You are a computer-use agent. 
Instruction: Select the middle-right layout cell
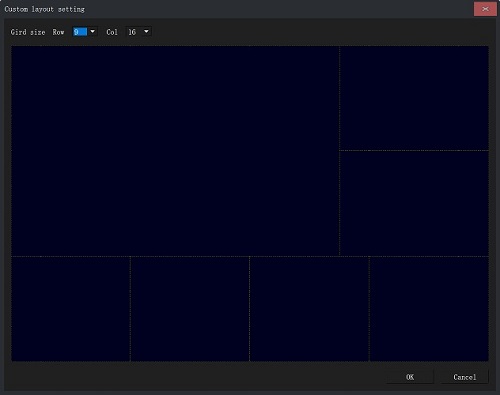pyautogui.click(x=414, y=203)
